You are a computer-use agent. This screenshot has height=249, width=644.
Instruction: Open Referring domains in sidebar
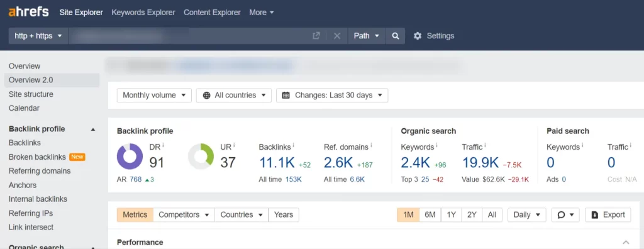40,171
